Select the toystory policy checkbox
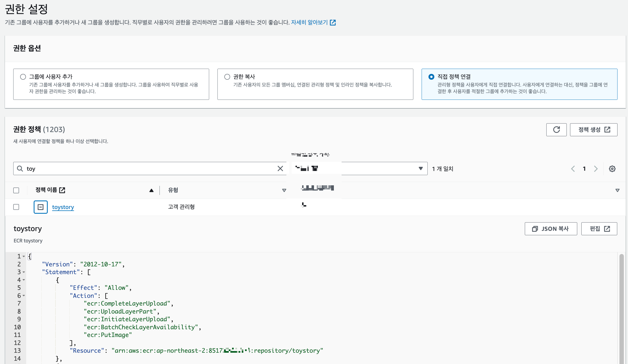Screen dimensions: 628x364 coord(16,207)
